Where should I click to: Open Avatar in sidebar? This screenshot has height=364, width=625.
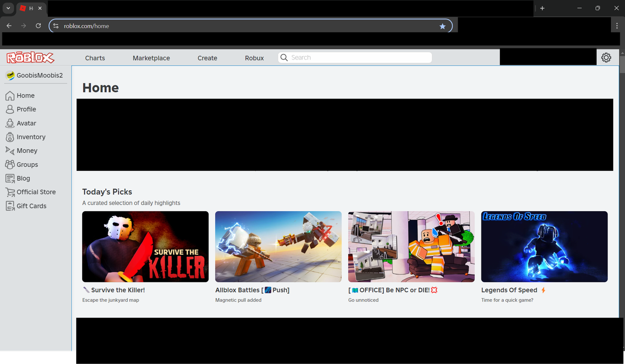tap(26, 123)
